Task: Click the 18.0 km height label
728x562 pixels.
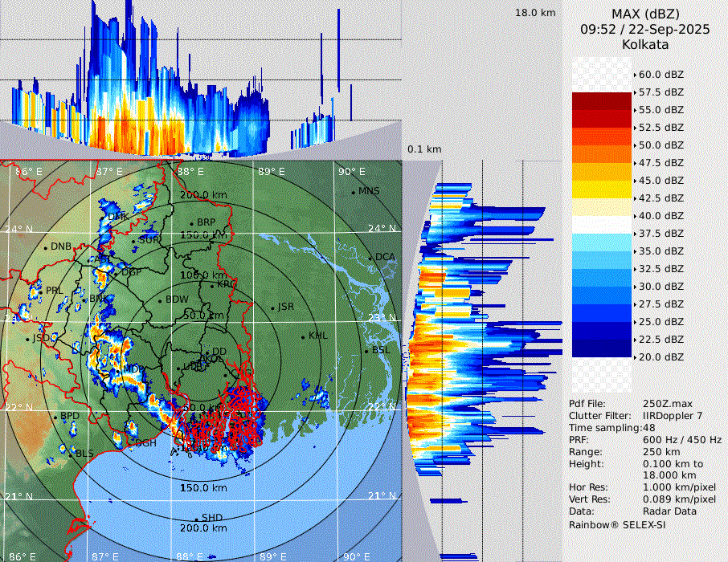Action: pos(535,13)
